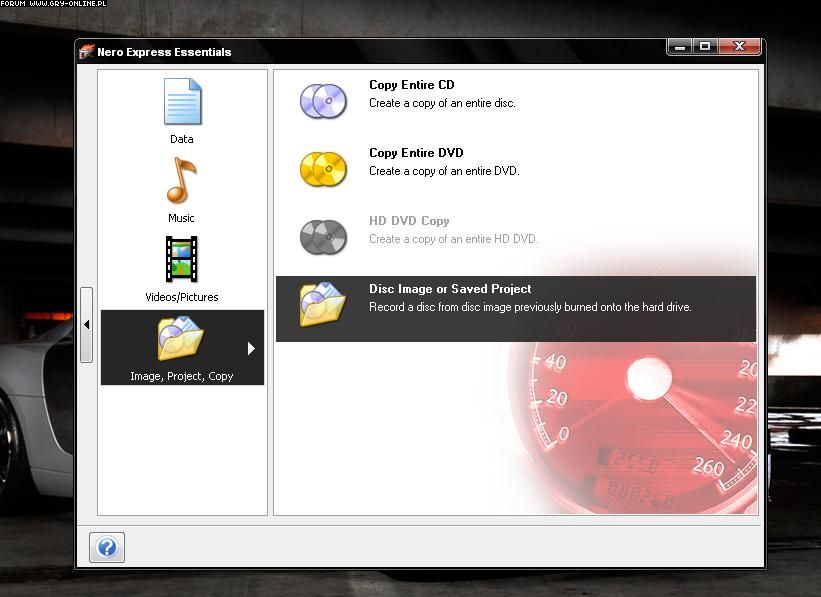Select the Music note icon

(x=181, y=180)
